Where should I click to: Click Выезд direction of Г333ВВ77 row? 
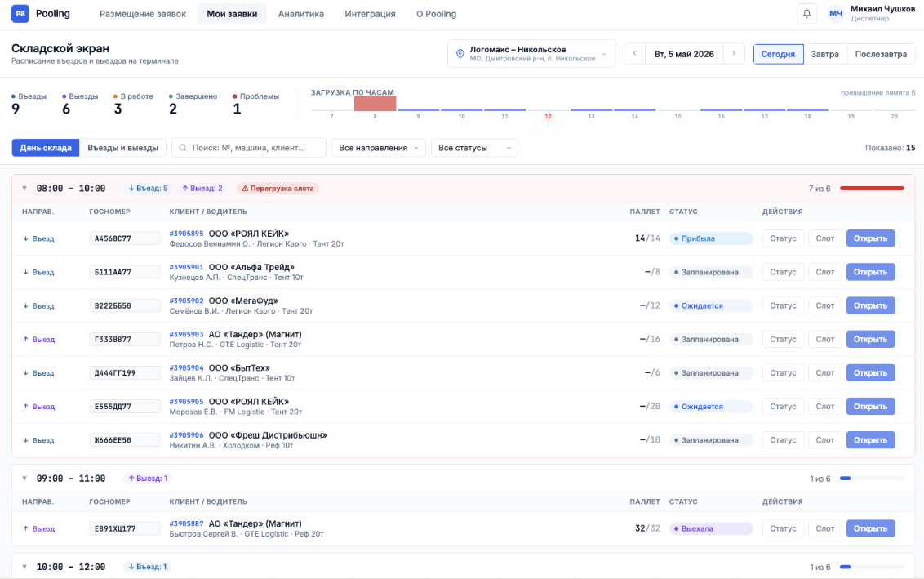(x=38, y=340)
